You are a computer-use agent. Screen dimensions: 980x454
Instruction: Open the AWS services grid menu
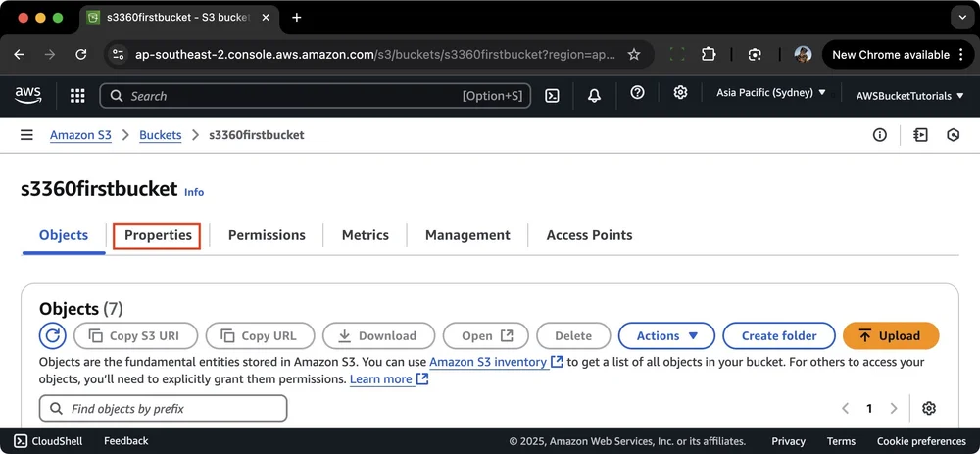coord(76,96)
